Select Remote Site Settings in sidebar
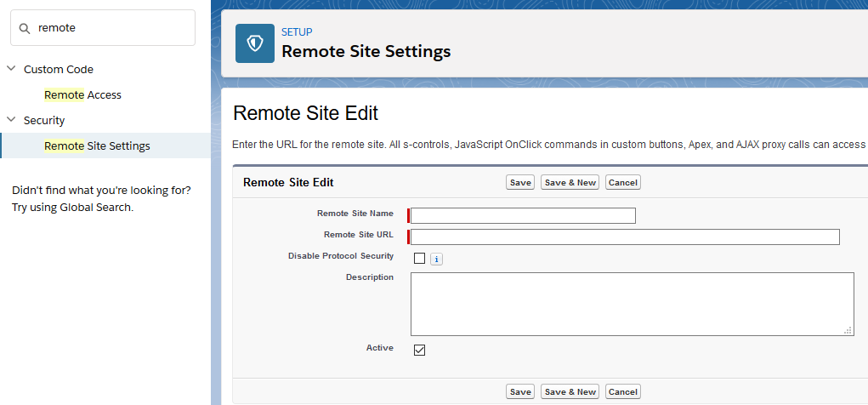 click(x=97, y=145)
